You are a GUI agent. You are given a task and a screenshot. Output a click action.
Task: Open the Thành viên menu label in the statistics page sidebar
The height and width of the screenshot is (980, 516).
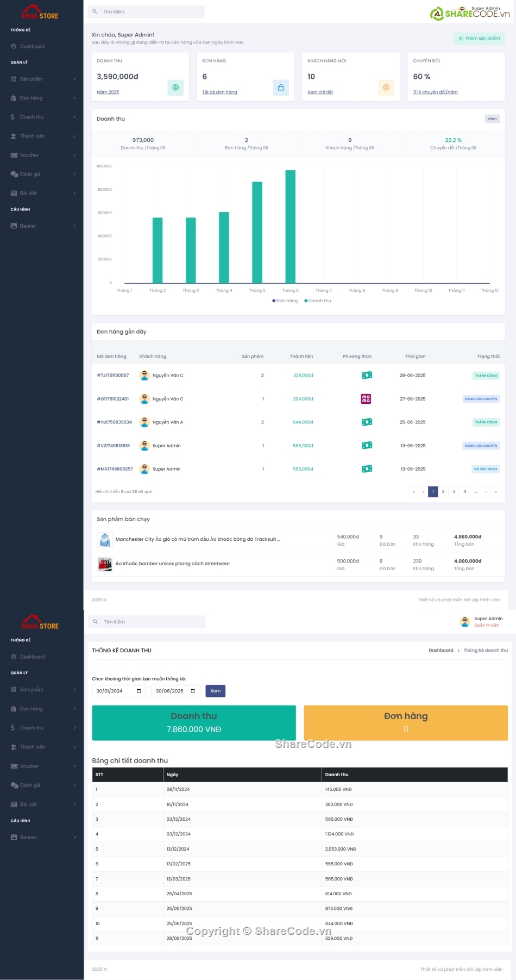33,747
